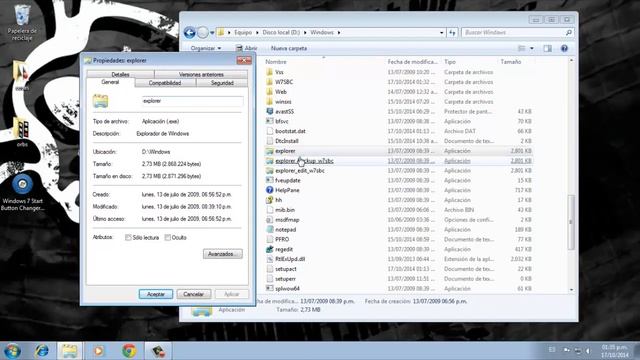Open Windows Explorer taskbar button
The height and width of the screenshot is (360, 640).
point(69,351)
